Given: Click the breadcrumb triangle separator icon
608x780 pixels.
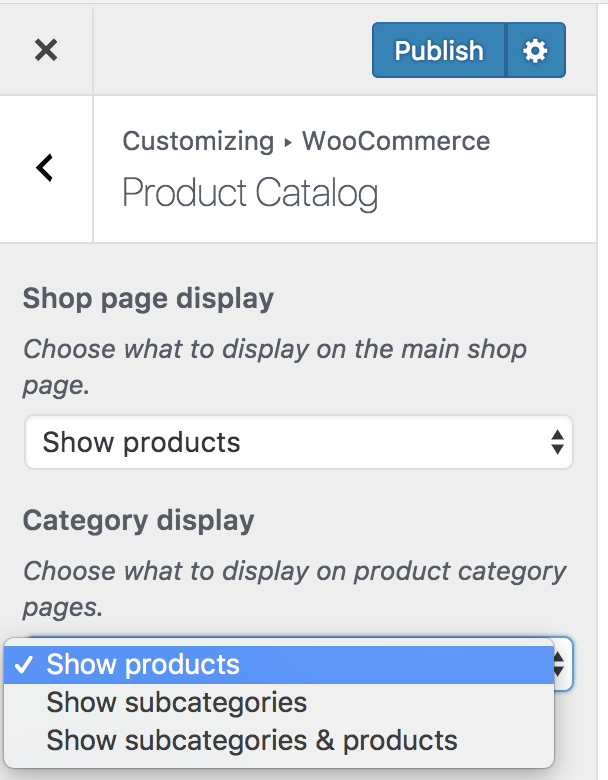Looking at the screenshot, I should click(x=288, y=142).
